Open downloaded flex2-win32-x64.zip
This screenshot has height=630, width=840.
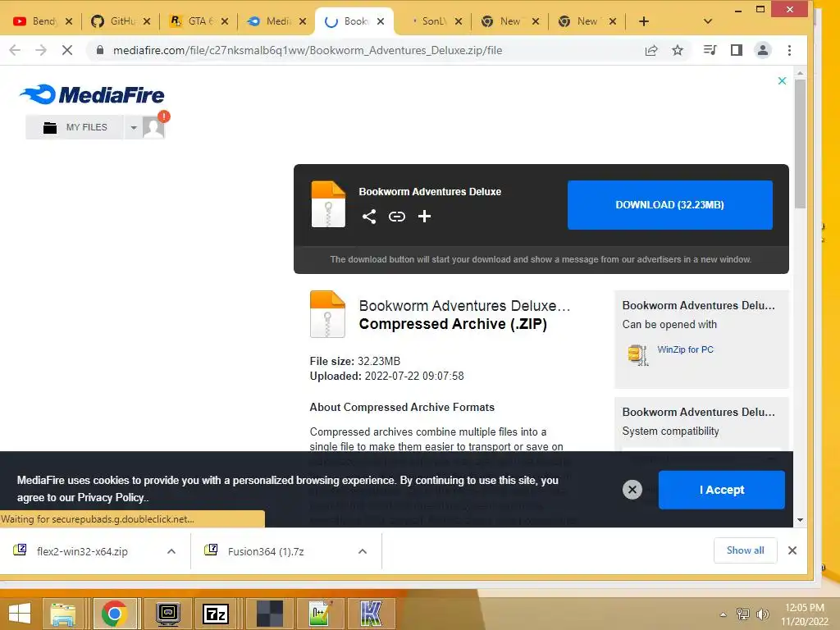(x=81, y=551)
